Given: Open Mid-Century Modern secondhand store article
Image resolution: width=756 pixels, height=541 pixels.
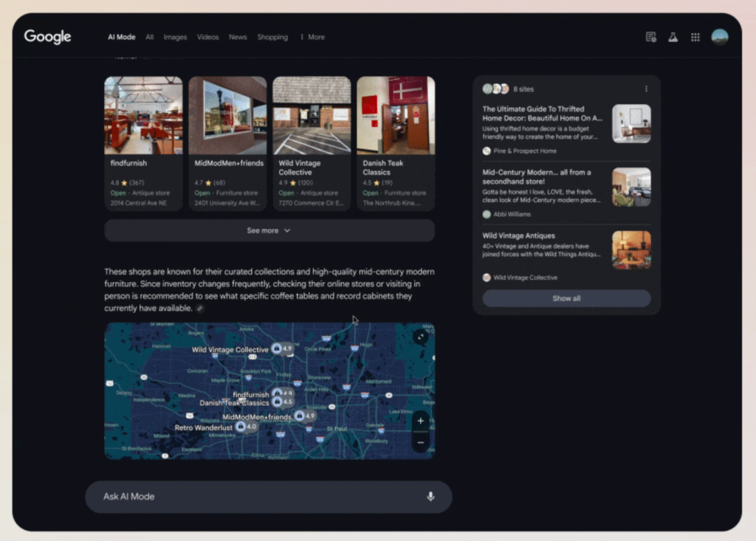Looking at the screenshot, I should click(537, 176).
